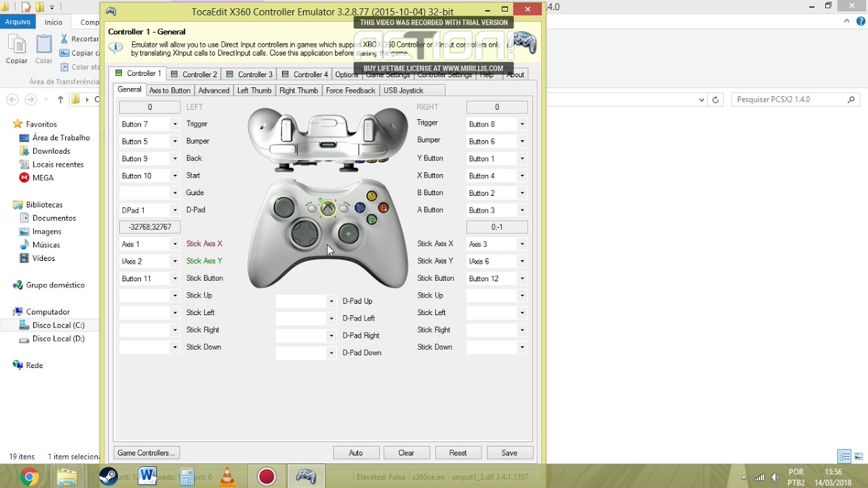Image resolution: width=868 pixels, height=488 pixels.
Task: Launch Steam from the taskbar
Action: pos(108,476)
